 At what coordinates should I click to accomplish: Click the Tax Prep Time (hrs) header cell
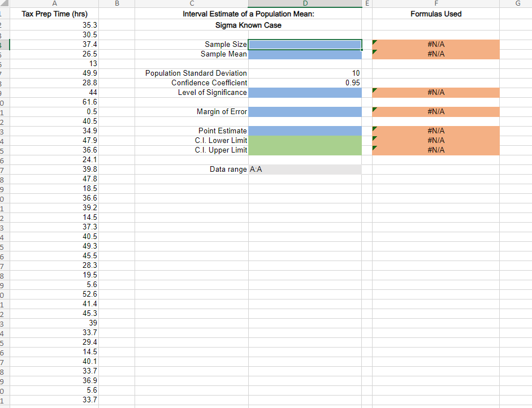point(54,14)
